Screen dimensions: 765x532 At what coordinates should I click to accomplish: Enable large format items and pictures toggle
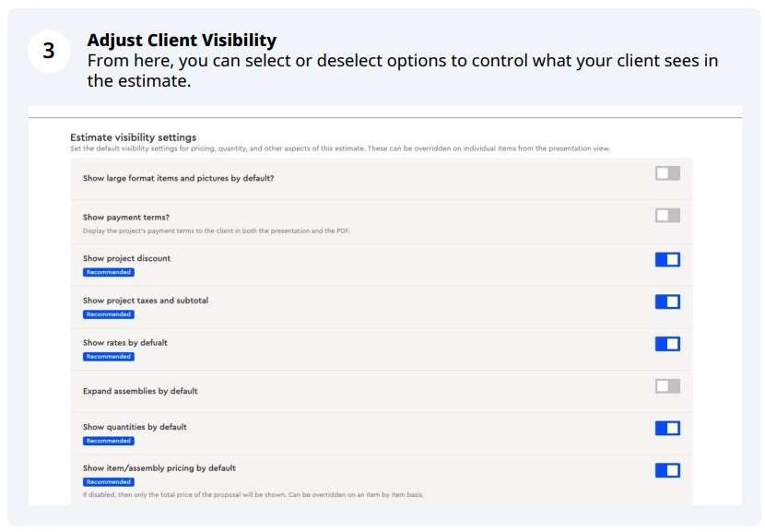pos(667,173)
